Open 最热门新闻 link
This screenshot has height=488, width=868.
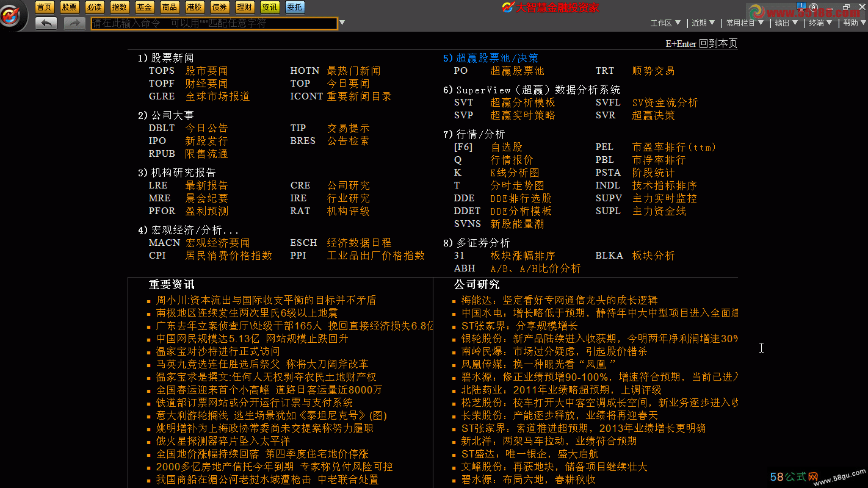[x=353, y=71]
